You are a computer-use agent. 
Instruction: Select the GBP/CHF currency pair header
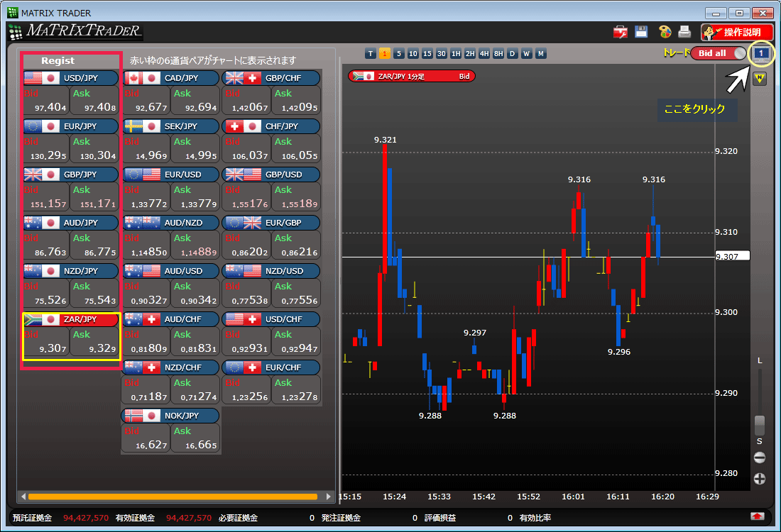(271, 78)
